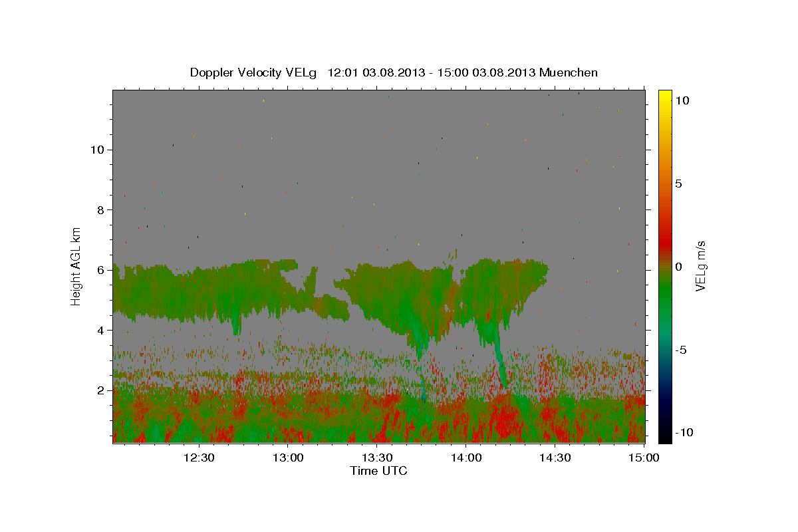The height and width of the screenshot is (532, 798).
Task: Click the 14:30 time tick label
Action: pos(555,458)
